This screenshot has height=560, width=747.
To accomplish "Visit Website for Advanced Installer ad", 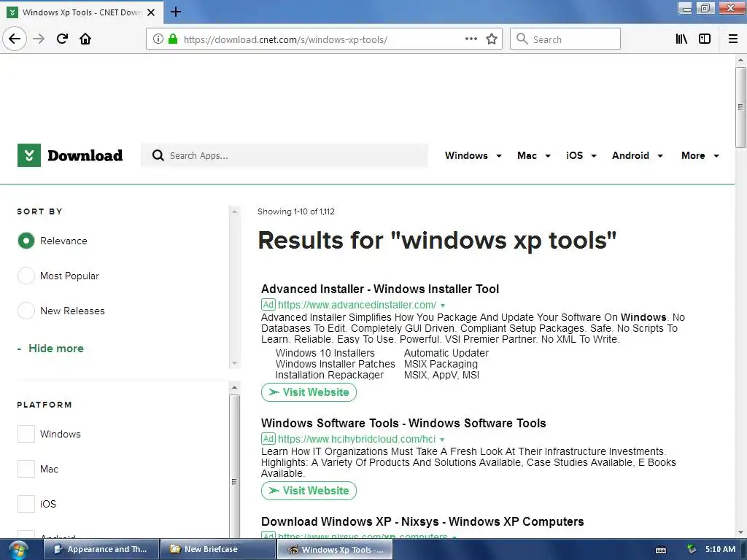I will pos(309,392).
